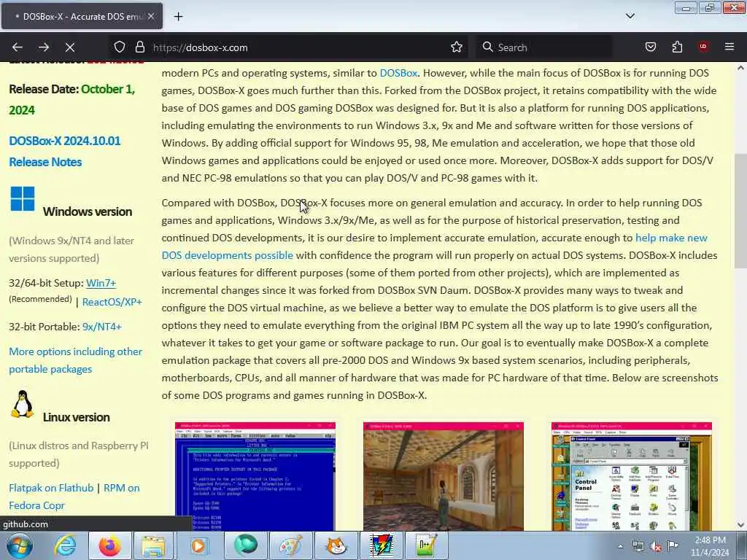Show hidden system tray icons
The width and height of the screenshot is (747, 560).
(620, 546)
